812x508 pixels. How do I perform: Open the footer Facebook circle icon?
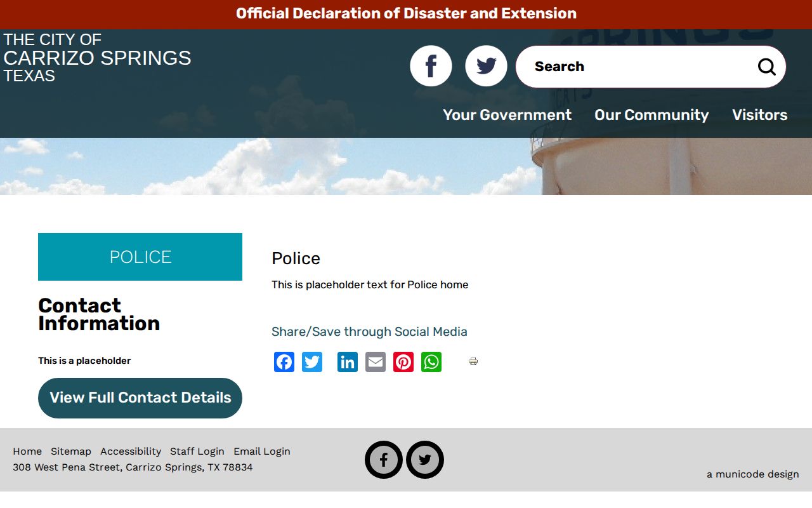[384, 460]
